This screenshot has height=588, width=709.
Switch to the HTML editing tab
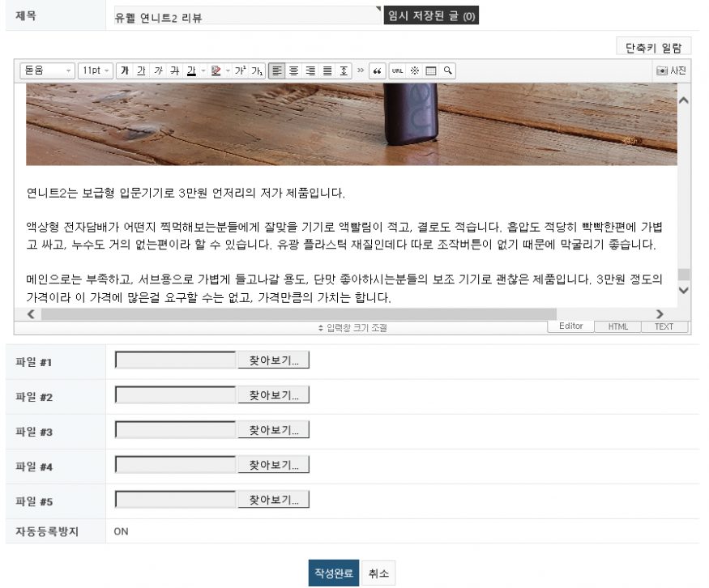pos(617,326)
